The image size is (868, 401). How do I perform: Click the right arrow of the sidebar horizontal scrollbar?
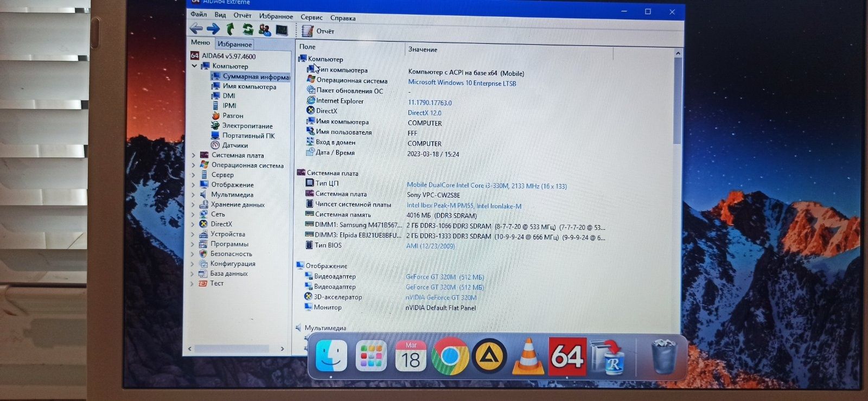[282, 349]
